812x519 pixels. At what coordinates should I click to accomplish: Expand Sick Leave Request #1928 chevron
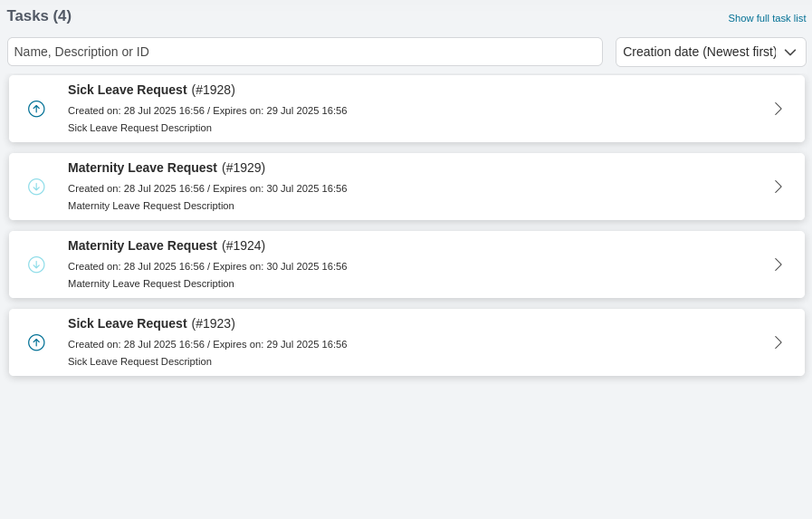point(778,109)
